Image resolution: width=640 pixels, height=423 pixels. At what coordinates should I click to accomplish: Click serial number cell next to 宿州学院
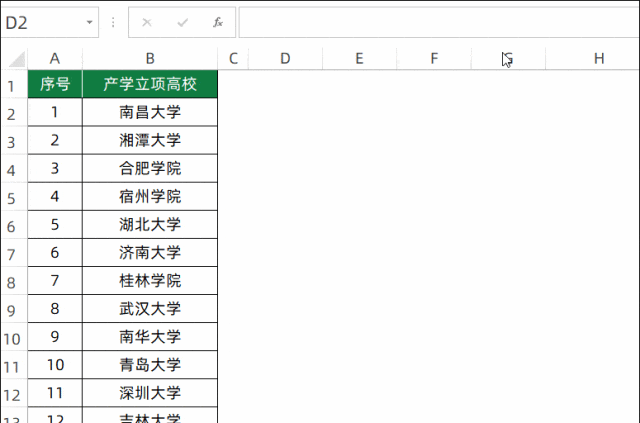coord(55,196)
